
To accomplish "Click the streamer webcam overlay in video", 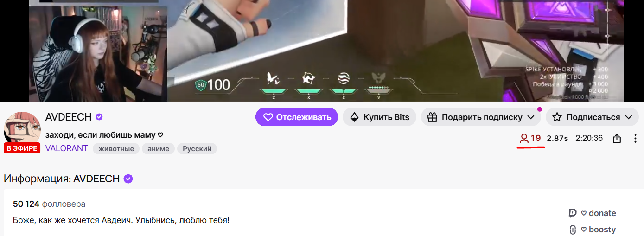I will click(98, 53).
